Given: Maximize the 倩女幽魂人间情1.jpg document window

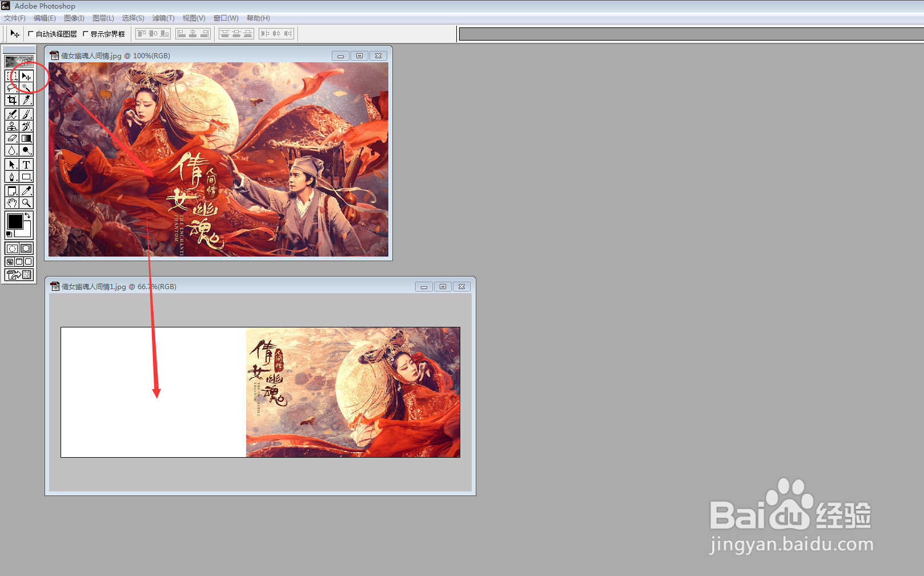Looking at the screenshot, I should [443, 287].
